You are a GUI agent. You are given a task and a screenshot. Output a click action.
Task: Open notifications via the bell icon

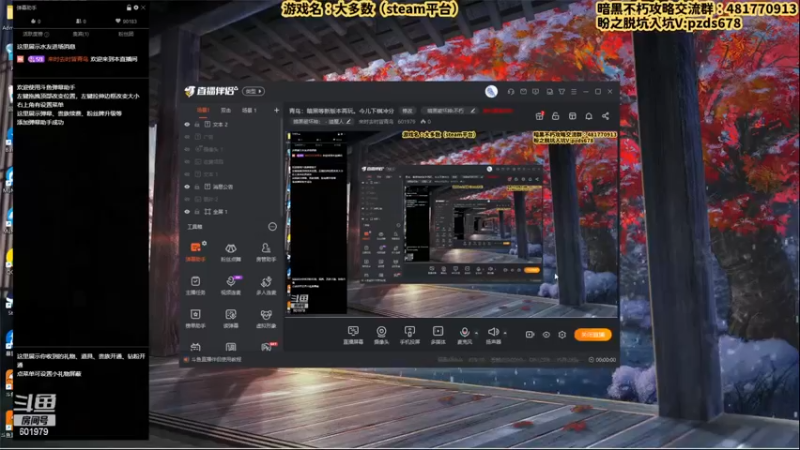click(x=589, y=116)
